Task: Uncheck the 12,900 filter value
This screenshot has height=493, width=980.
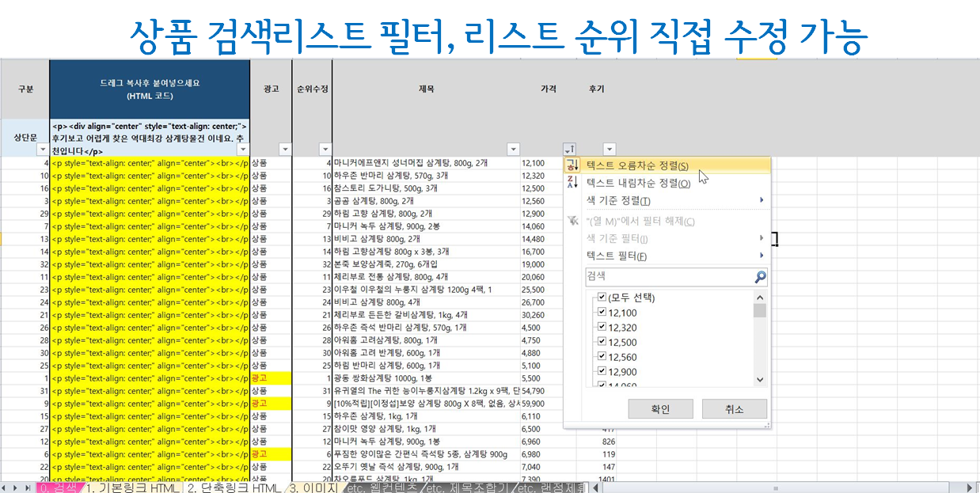Action: pos(602,372)
